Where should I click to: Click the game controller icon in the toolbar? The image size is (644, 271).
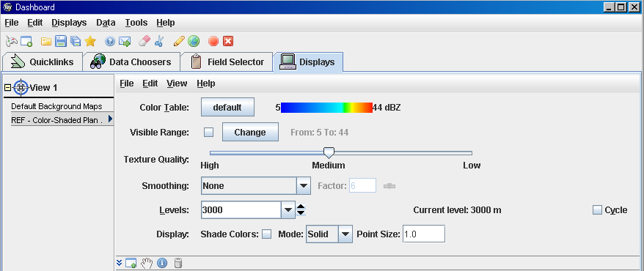(x=11, y=41)
